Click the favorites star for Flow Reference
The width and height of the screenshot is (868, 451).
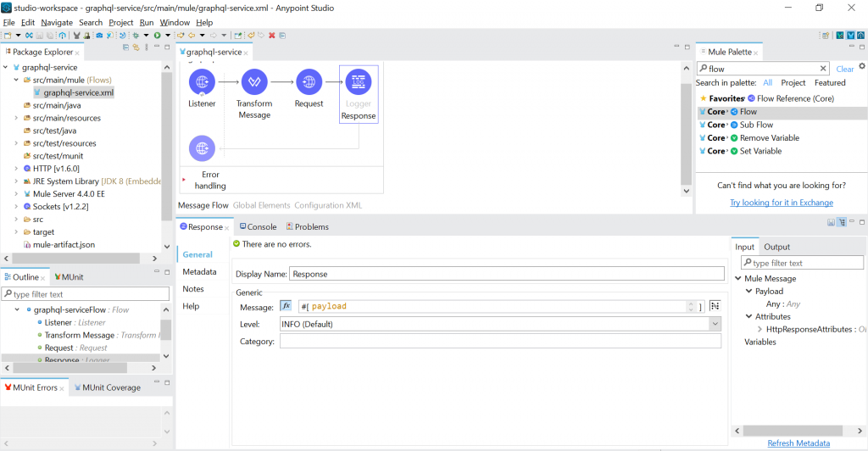click(703, 98)
